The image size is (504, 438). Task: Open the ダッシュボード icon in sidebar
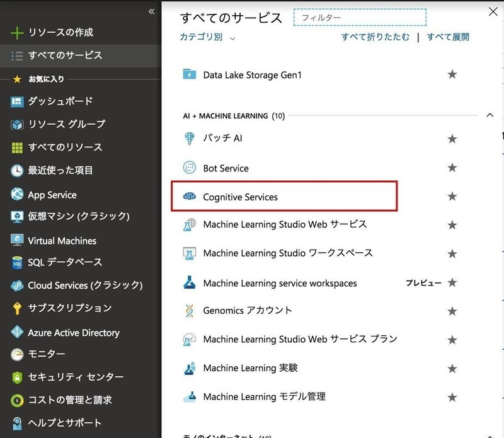click(x=17, y=102)
